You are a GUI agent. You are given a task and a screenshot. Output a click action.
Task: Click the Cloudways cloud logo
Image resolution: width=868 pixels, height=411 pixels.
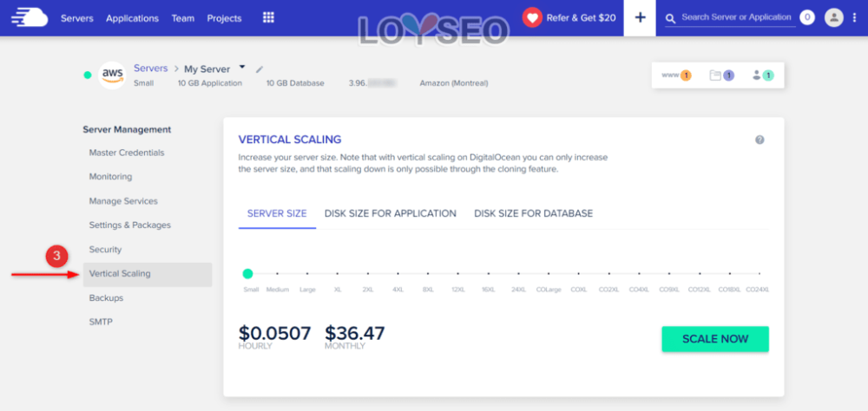click(x=30, y=17)
